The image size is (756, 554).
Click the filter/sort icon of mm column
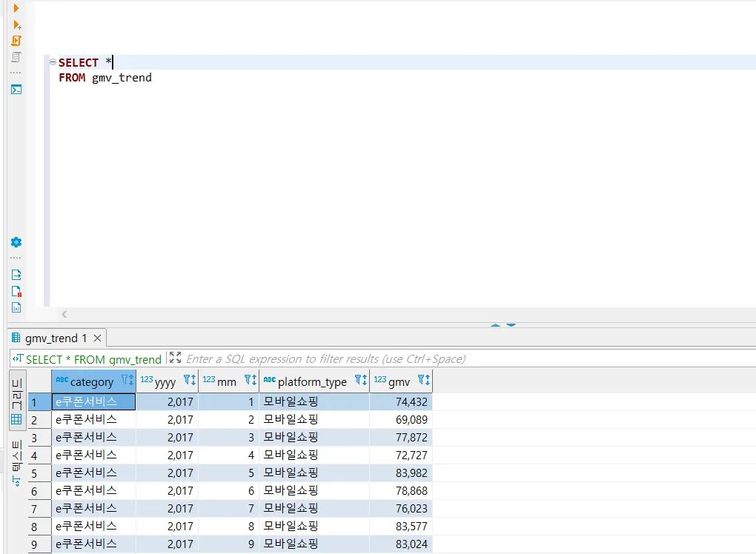[x=251, y=380]
